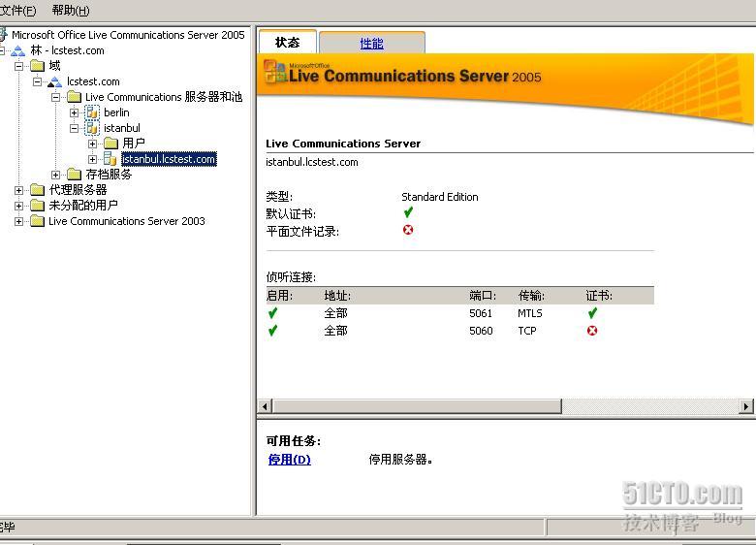Switch to the 性能 tab
756x545 pixels.
coord(372,44)
